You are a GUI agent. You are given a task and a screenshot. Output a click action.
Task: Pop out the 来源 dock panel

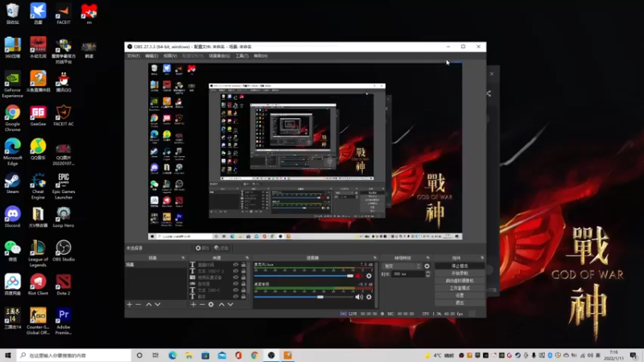click(247, 257)
